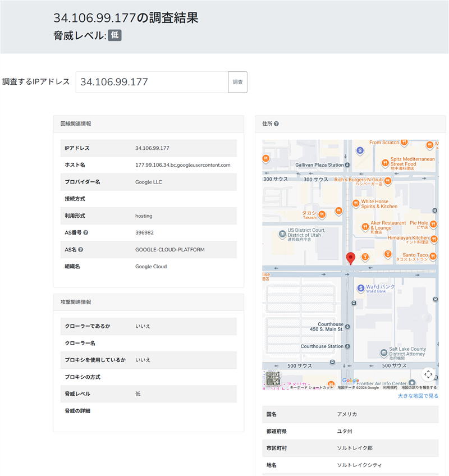
Task: Select the Courthouse Station transit icon
Action: coord(348,346)
